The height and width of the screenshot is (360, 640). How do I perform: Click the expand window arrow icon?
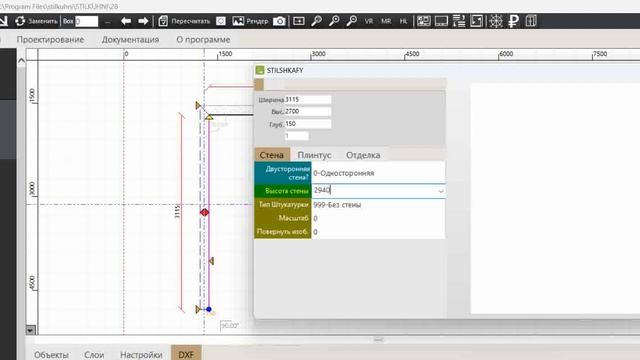click(476, 21)
